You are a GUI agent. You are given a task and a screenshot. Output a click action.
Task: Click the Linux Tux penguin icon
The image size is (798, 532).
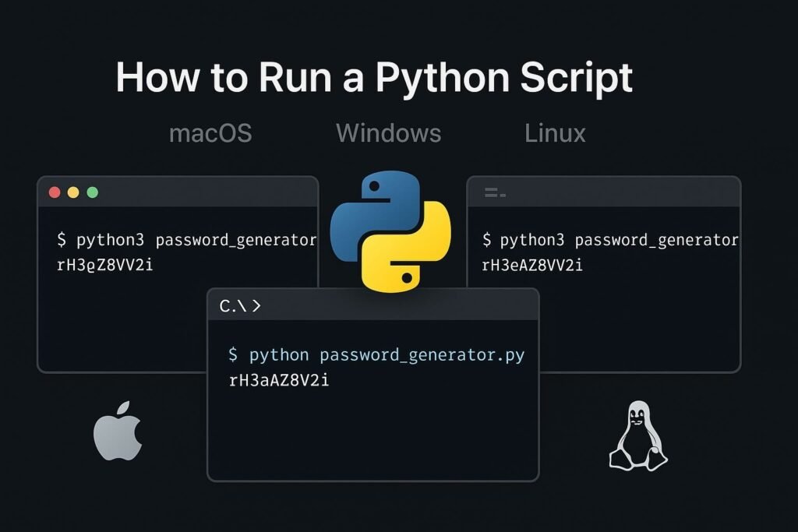(x=638, y=436)
